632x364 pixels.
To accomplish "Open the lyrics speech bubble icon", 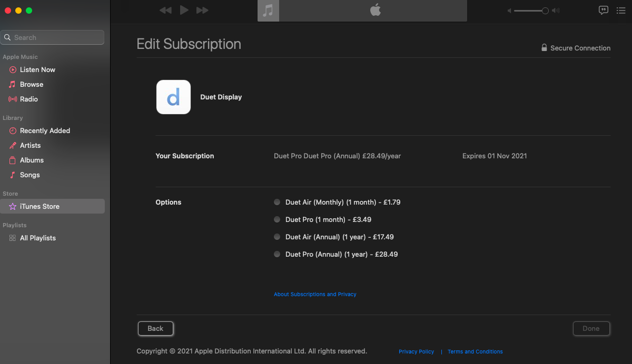I will click(x=604, y=10).
